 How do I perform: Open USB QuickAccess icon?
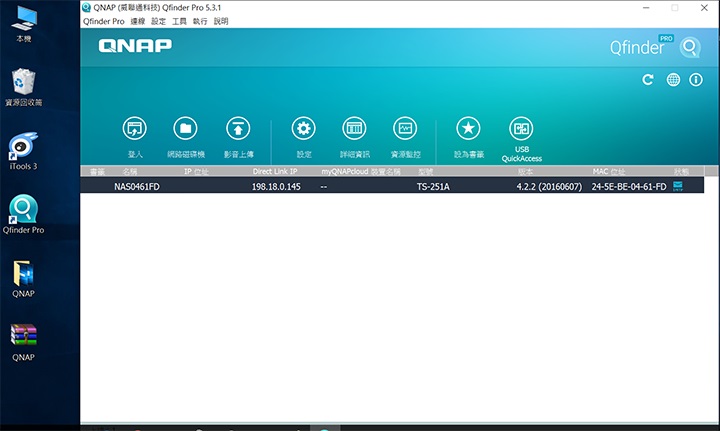coord(521,129)
